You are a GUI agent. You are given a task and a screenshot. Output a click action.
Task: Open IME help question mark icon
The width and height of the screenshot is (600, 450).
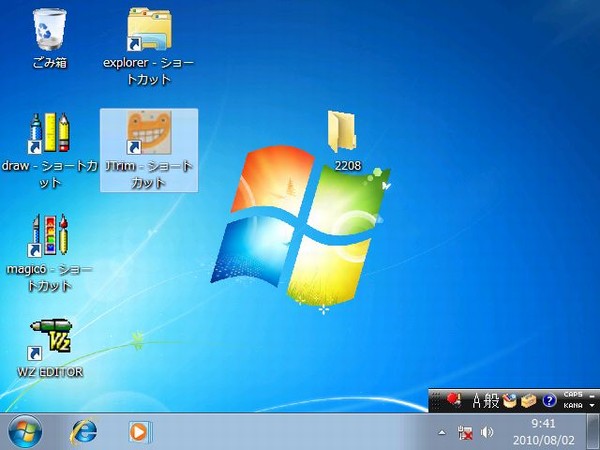pyautogui.click(x=549, y=401)
